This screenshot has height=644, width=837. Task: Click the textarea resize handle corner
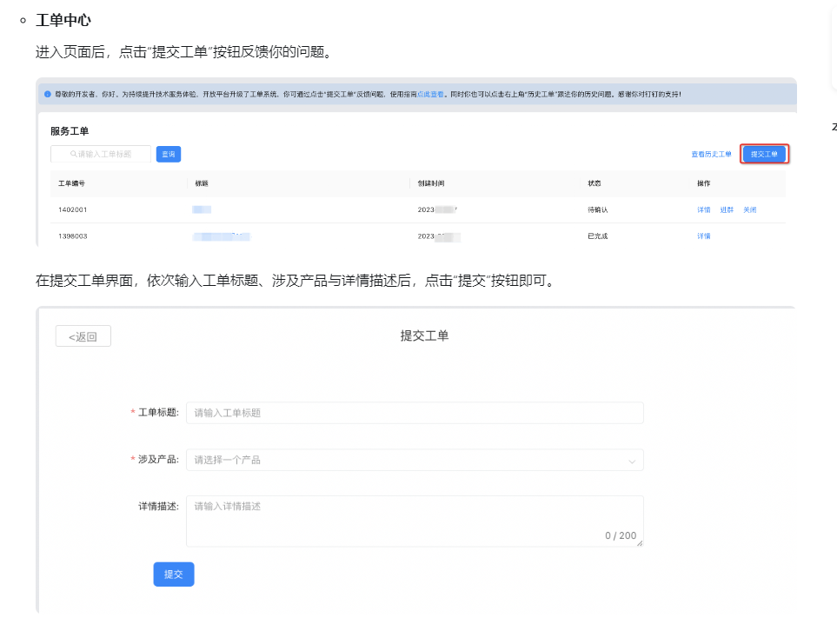pos(640,543)
